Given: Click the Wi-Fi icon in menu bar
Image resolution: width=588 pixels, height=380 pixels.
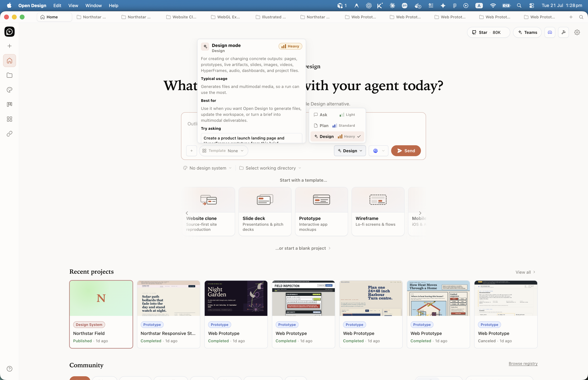Looking at the screenshot, I should click(x=493, y=5).
